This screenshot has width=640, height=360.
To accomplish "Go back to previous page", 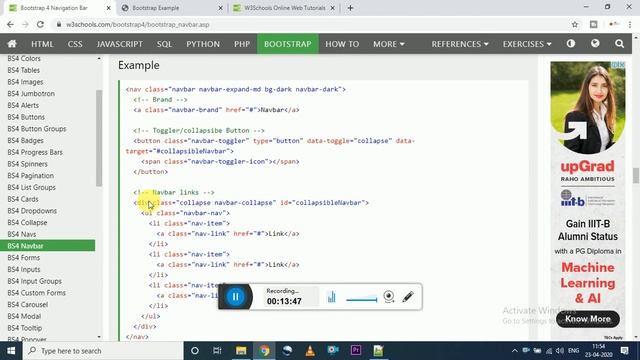I will 10,24.
